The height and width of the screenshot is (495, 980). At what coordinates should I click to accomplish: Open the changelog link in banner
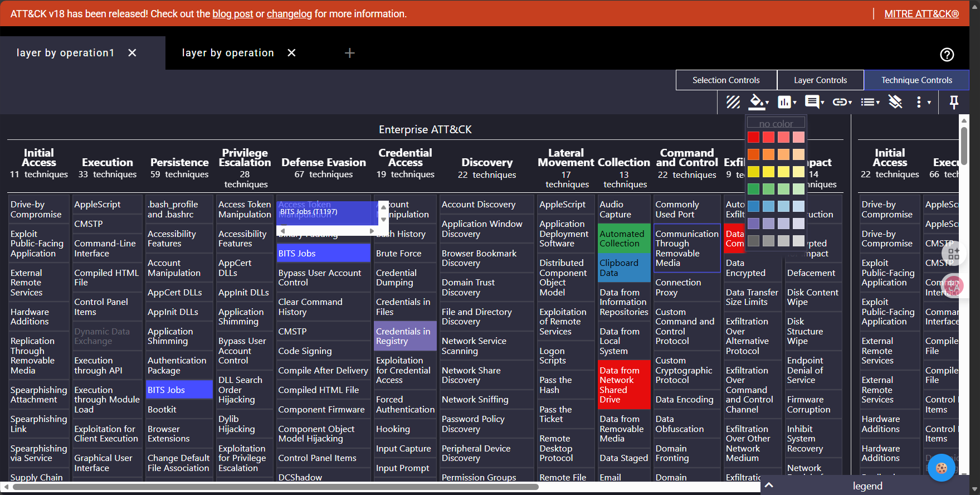[x=289, y=14]
